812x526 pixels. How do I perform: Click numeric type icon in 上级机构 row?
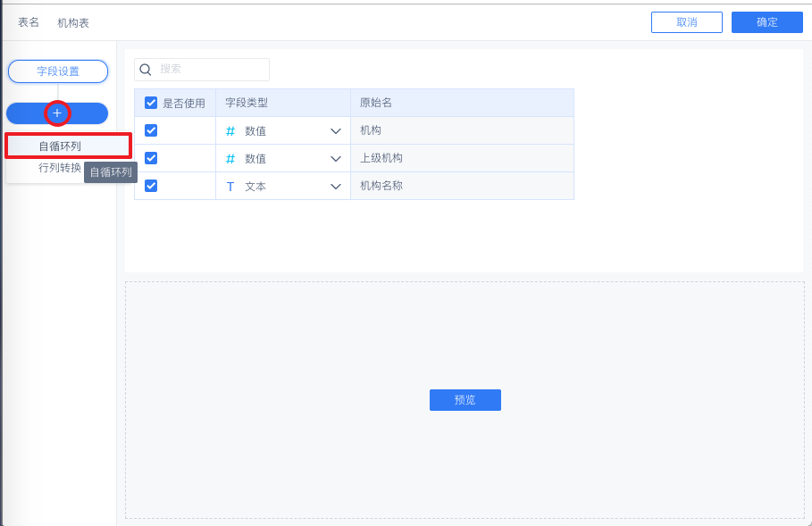point(230,158)
